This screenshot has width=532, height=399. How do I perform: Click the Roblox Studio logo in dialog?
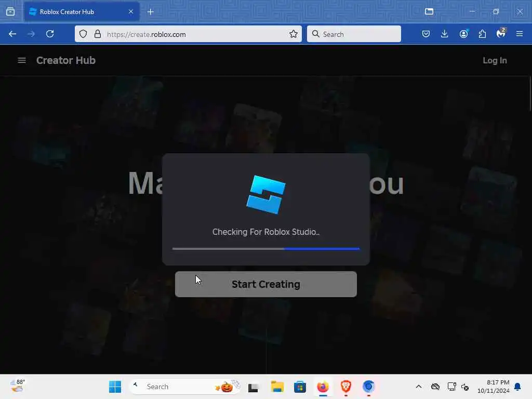click(266, 195)
